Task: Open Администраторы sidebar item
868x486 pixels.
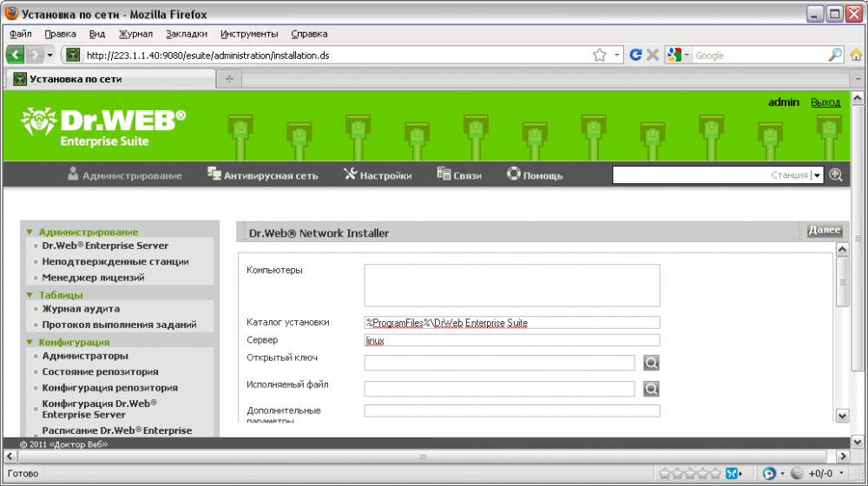Action: [85, 355]
